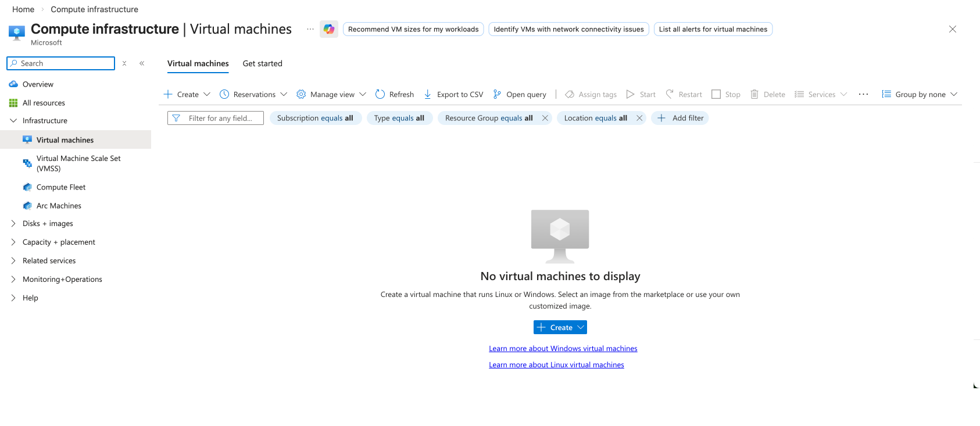Switch to the Virtual machines tab

click(x=198, y=63)
